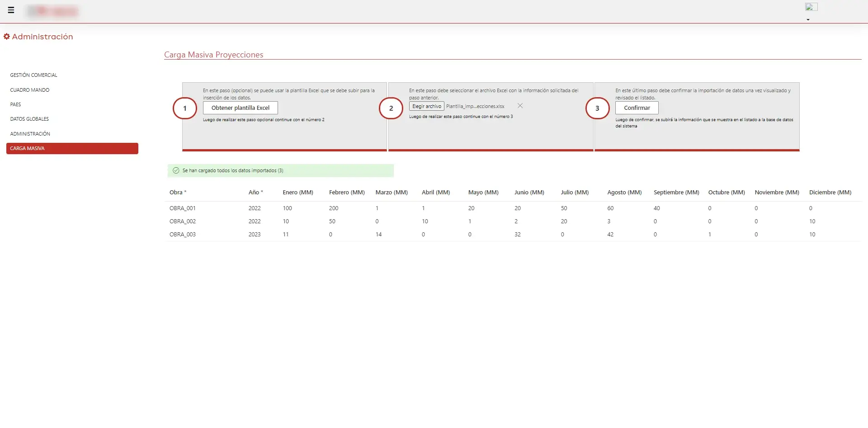The image size is (868, 428).
Task: Select the OBRA_002 row cell
Action: coord(183,221)
